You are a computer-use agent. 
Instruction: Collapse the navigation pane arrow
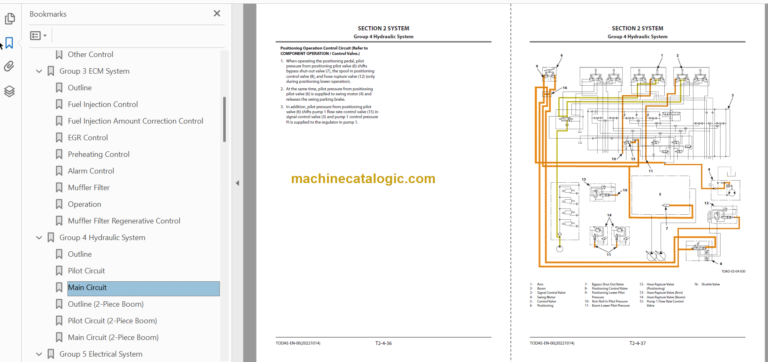237,183
